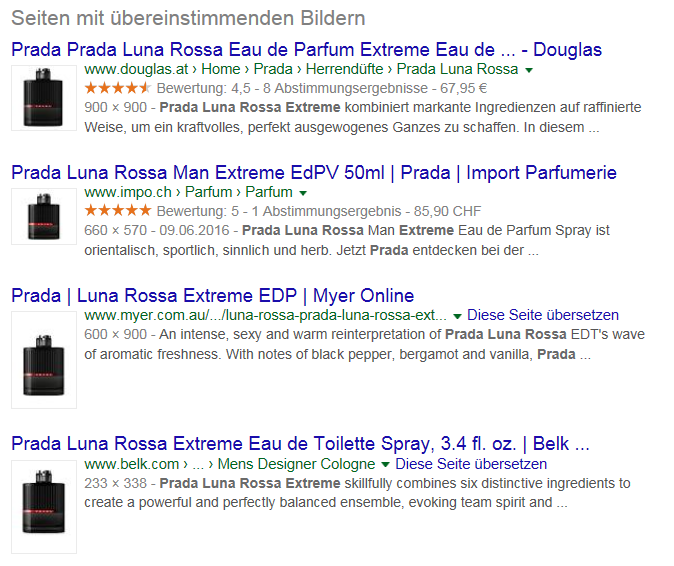Expand the dropdown arrow after belk.com URL
This screenshot has height=566, width=674.
(x=386, y=465)
